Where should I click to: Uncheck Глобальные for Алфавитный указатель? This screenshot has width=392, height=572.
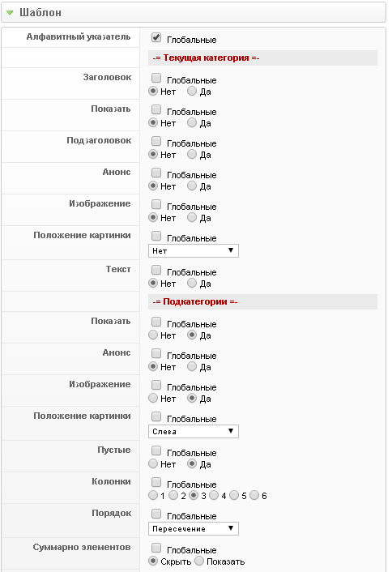[x=156, y=37]
